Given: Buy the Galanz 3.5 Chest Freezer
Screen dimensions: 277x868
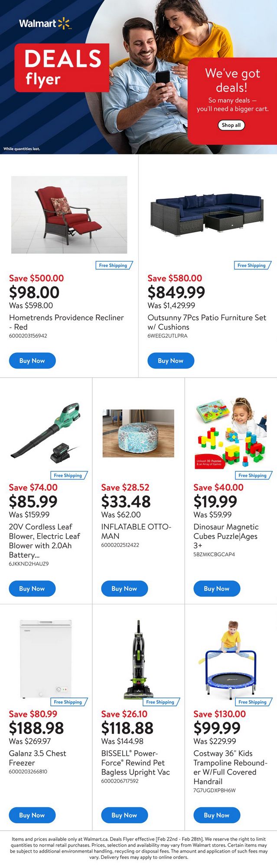Looking at the screenshot, I should tap(32, 815).
